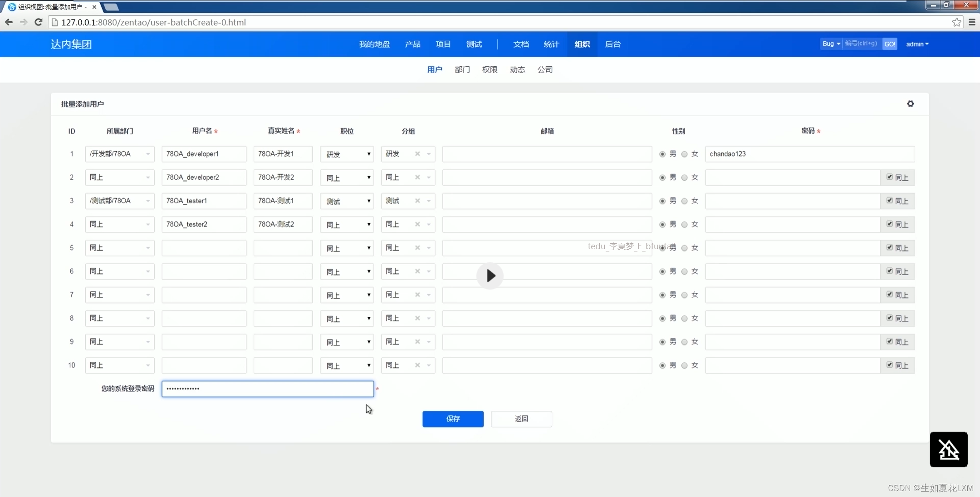Open the 后台 main menu
Screen dimensions: 980x497
(612, 44)
